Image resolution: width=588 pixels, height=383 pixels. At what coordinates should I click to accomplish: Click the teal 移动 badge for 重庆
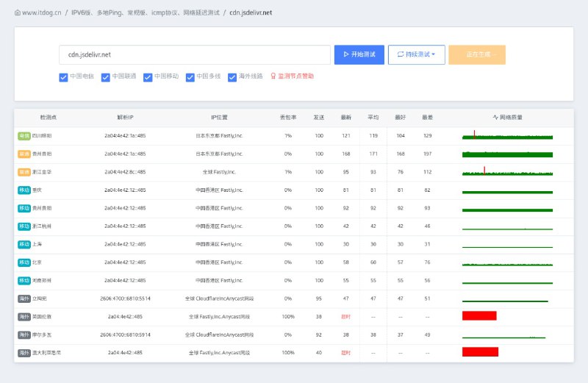coord(24,190)
